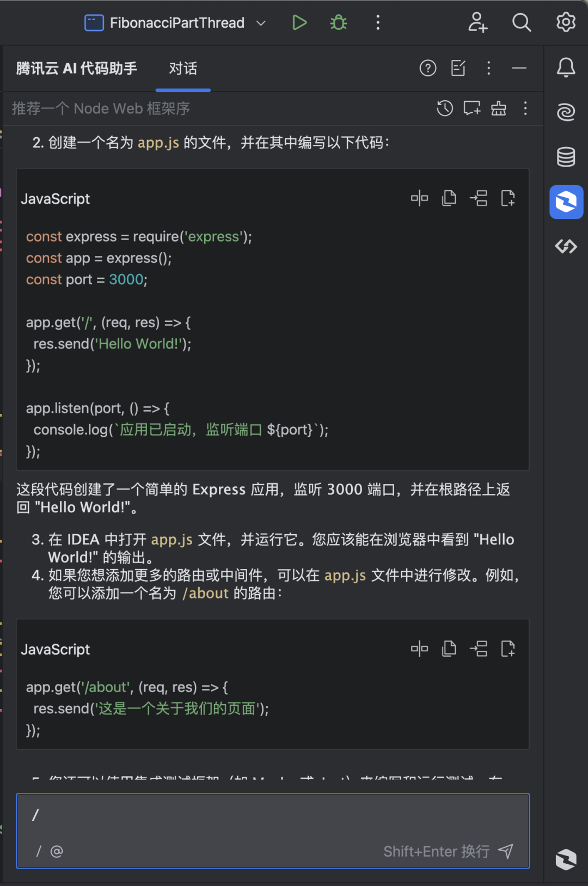Open more actions next to the debug icon
Viewport: 588px width, 886px height.
point(378,22)
